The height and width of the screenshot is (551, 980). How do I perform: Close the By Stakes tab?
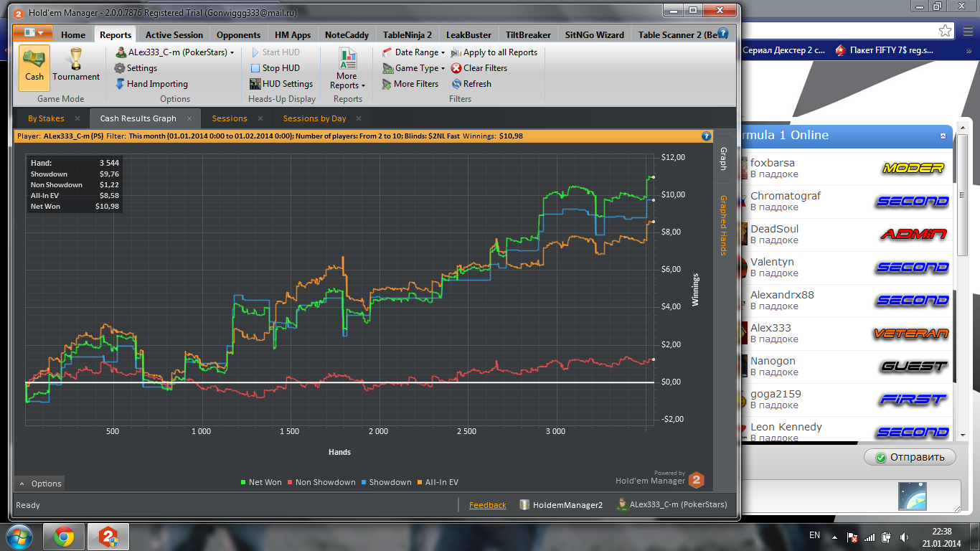(77, 118)
